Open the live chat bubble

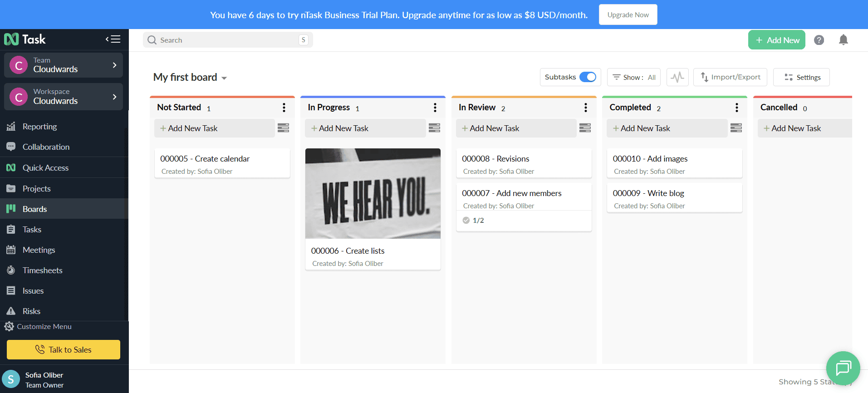point(843,368)
